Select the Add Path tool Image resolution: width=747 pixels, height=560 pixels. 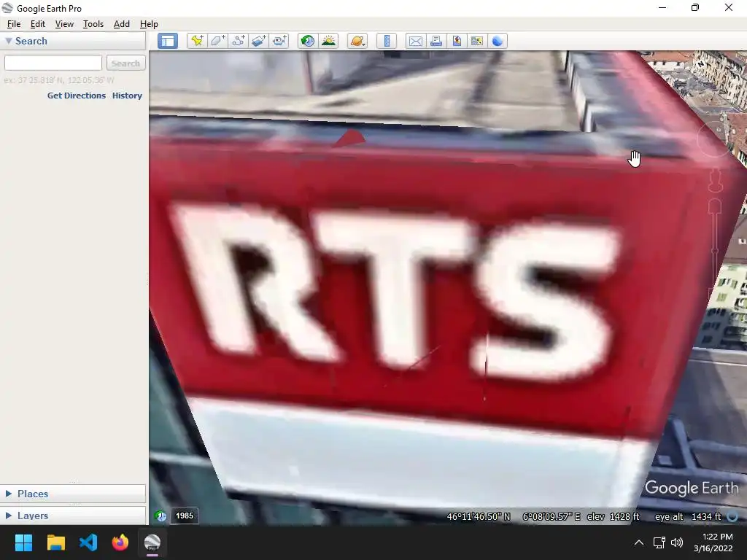click(239, 41)
